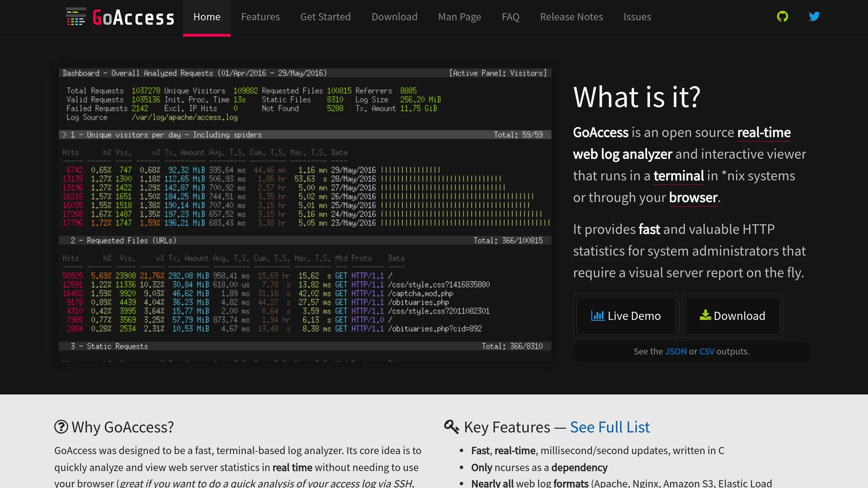Image resolution: width=868 pixels, height=488 pixels.
Task: Click the GoAccess logo icon
Action: tap(75, 17)
